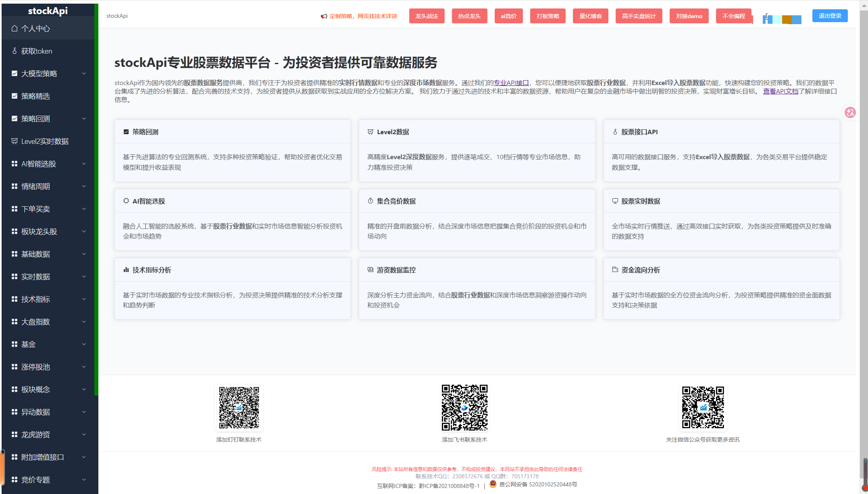The height and width of the screenshot is (494, 868).
Task: Click the Level2实时数据 sidebar icon
Action: pos(15,141)
